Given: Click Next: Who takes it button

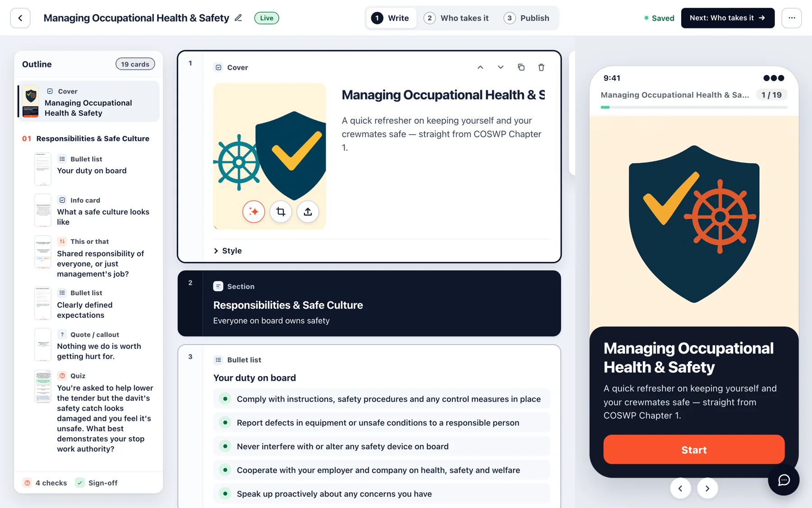Looking at the screenshot, I should coord(728,18).
